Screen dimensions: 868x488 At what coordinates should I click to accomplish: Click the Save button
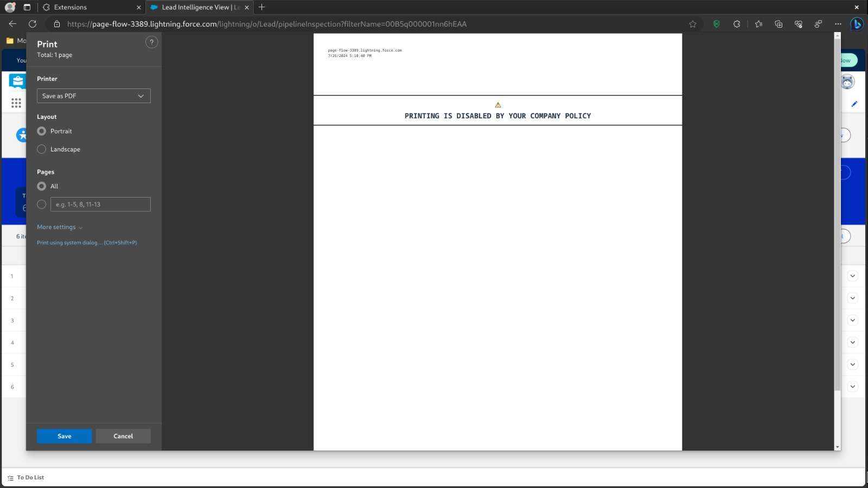click(x=65, y=436)
